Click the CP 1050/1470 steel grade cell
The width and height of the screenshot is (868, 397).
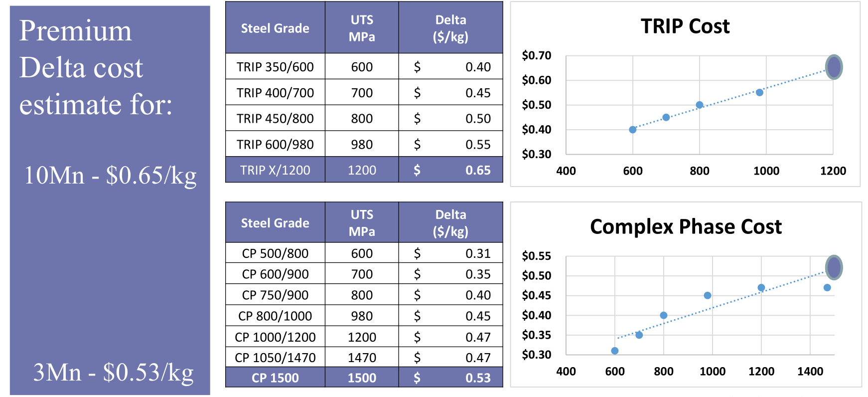[x=275, y=358]
